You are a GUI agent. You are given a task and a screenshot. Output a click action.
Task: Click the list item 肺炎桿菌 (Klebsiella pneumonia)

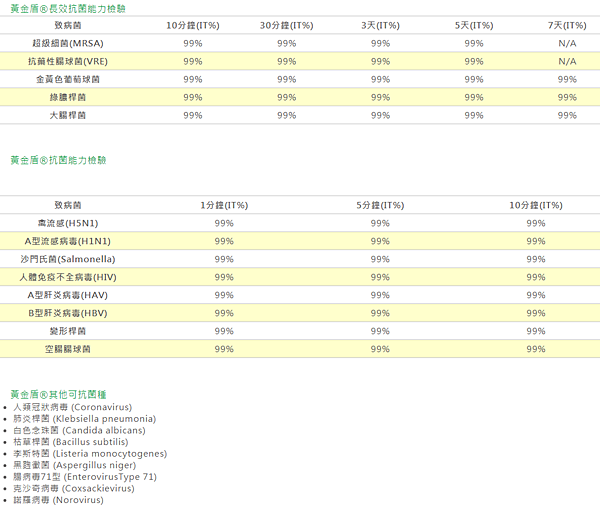(x=85, y=419)
